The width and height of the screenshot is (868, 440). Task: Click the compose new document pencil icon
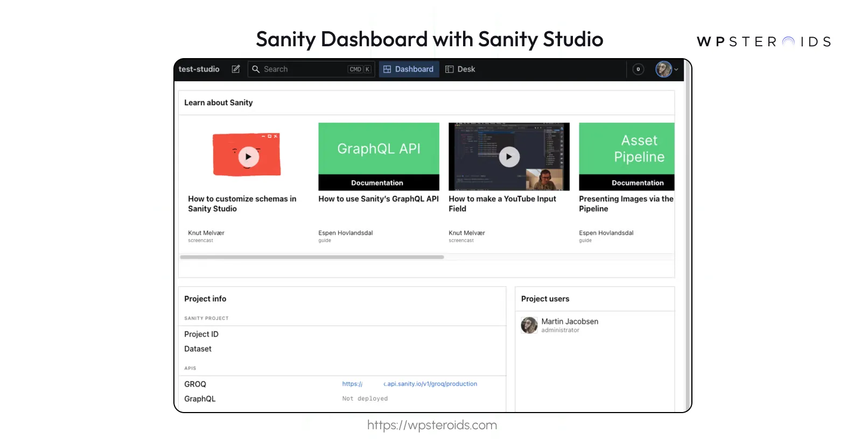click(236, 69)
